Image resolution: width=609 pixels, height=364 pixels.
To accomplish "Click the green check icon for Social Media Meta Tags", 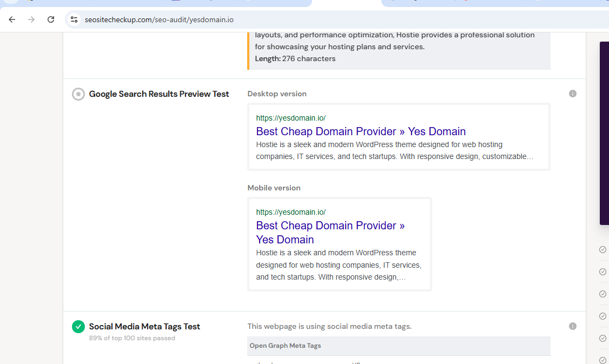I will [78, 327].
